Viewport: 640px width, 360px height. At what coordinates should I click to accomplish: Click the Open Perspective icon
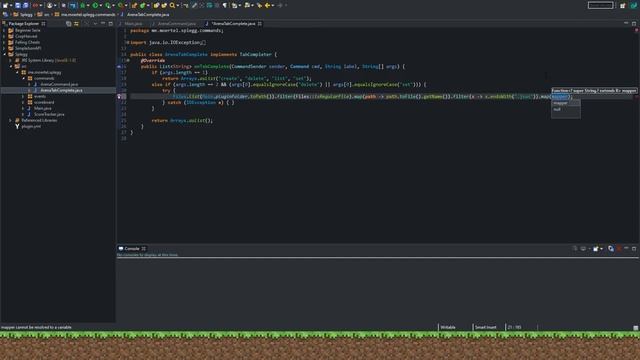(x=622, y=5)
